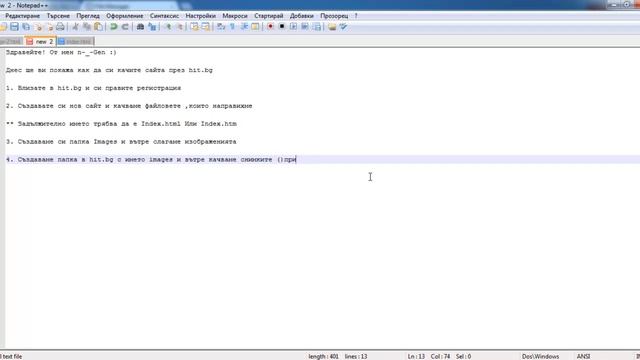The image size is (640, 360).
Task: Click the Close document toolbar icon
Action: (x=38, y=27)
